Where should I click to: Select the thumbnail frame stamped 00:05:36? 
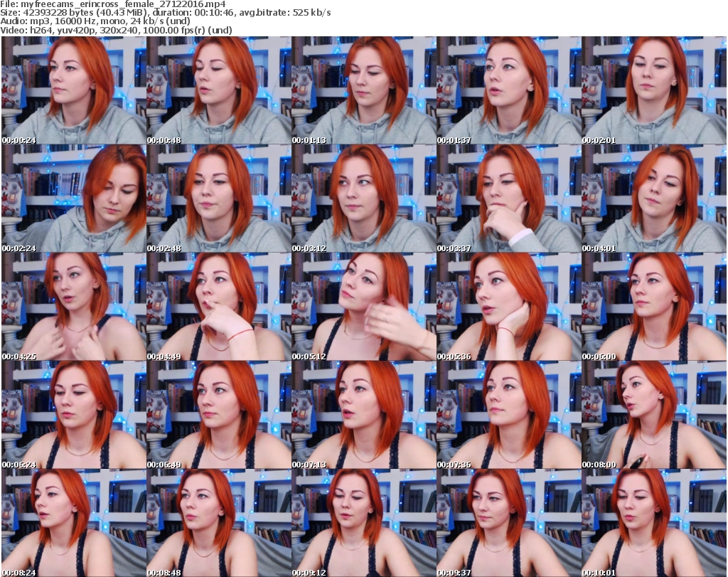tap(509, 307)
